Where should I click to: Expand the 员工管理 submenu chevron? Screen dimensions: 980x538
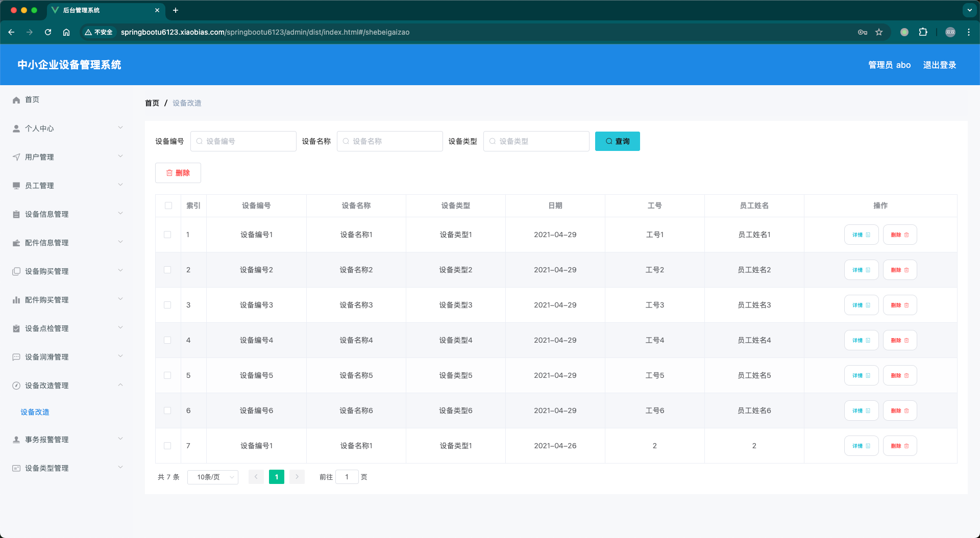[x=120, y=185]
